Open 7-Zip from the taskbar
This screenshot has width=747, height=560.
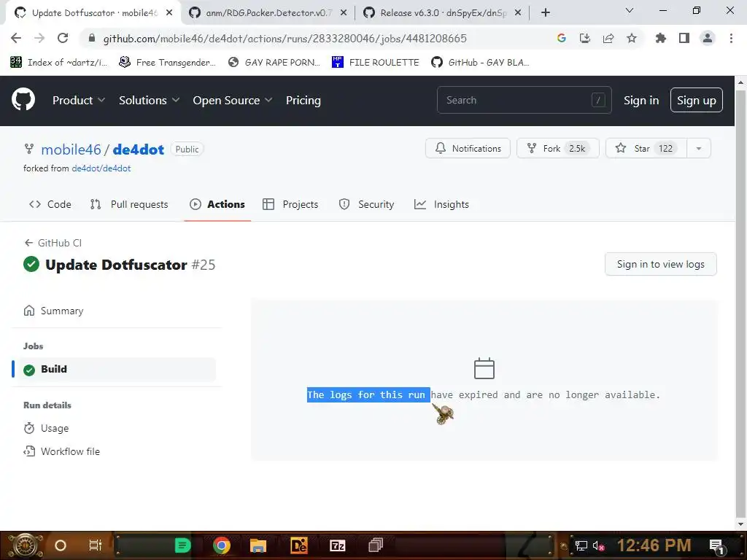(337, 545)
